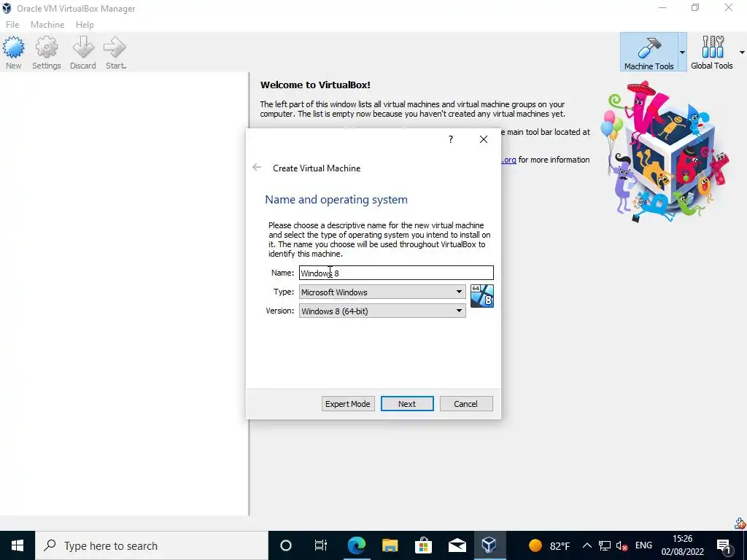The height and width of the screenshot is (560, 747).
Task: Click the Windows 8 64-bit OS icon
Action: [x=481, y=296]
